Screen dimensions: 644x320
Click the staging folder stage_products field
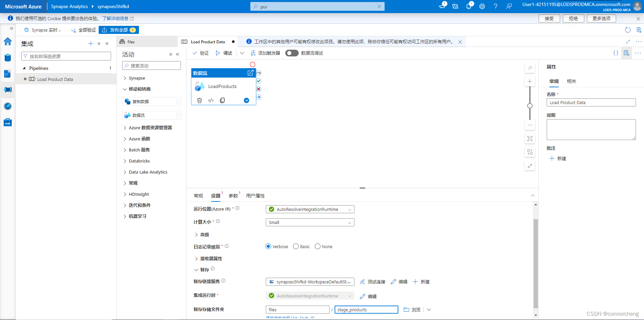click(x=366, y=310)
